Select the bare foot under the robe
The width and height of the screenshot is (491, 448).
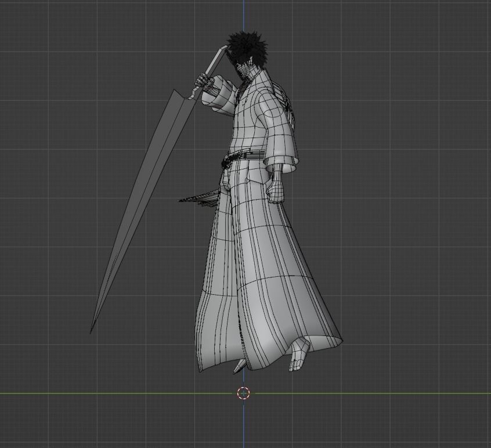299,354
